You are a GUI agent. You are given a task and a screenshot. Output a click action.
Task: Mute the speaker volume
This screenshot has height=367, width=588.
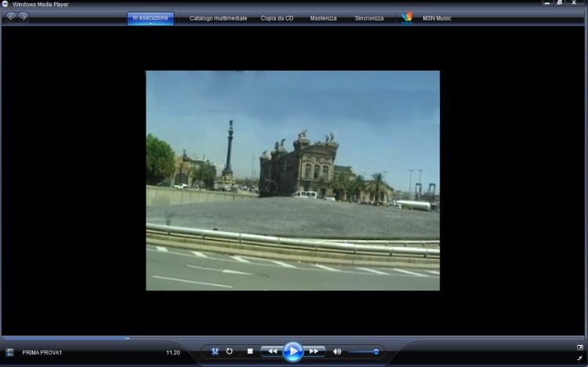click(x=337, y=351)
